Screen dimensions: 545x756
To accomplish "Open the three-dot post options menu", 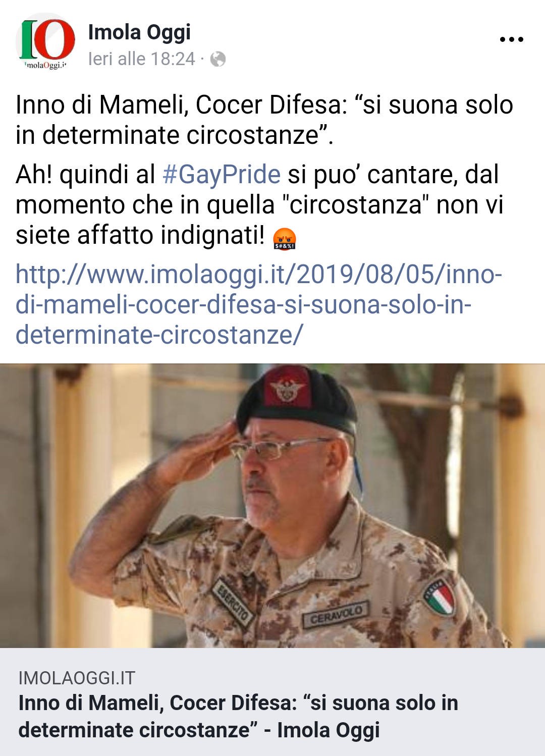I will (x=511, y=39).
